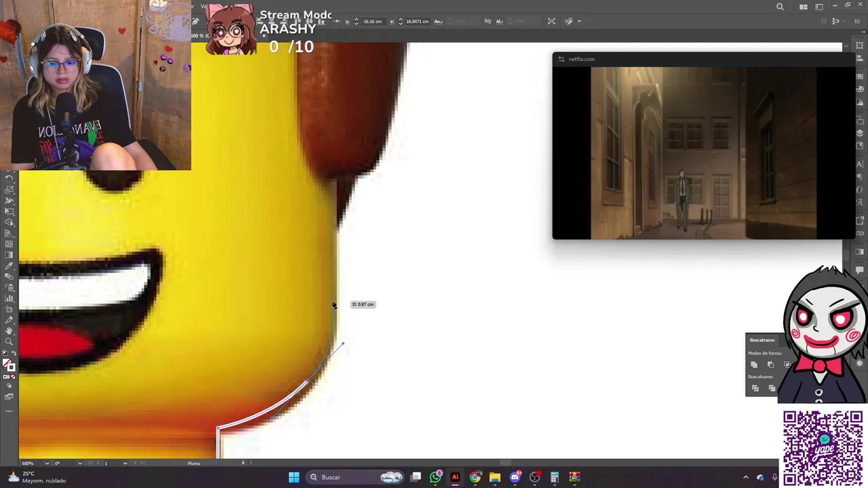Click the X position field -26.16 cm
868x488 pixels.
(x=372, y=21)
